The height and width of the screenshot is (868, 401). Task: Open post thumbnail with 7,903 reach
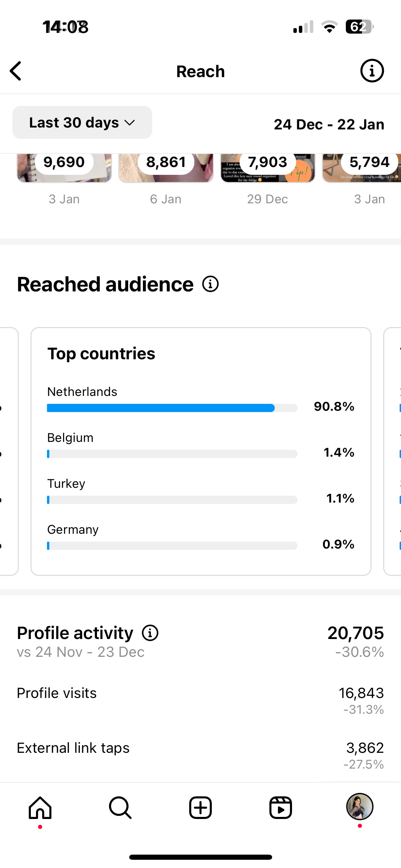(x=268, y=168)
